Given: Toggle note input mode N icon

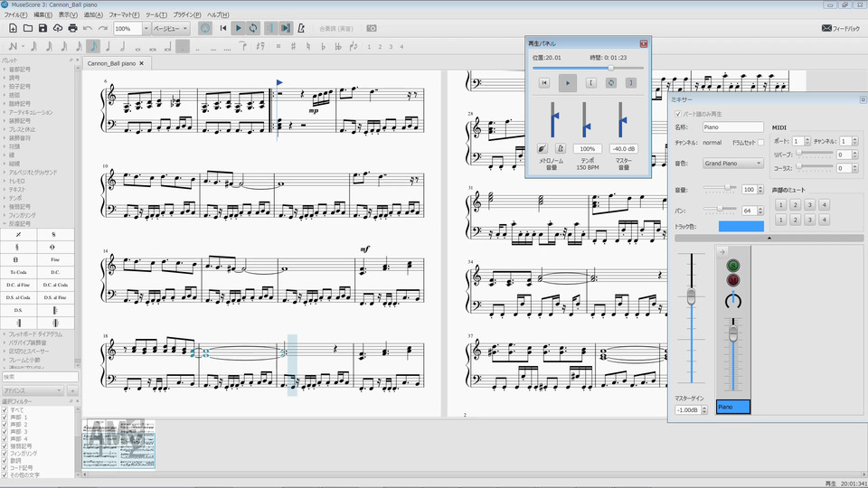Looking at the screenshot, I should [14, 46].
